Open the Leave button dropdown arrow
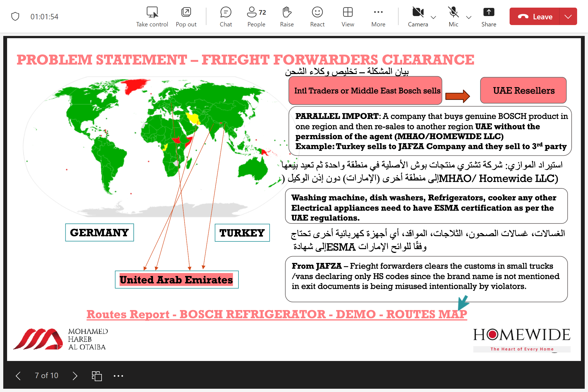 (x=568, y=17)
